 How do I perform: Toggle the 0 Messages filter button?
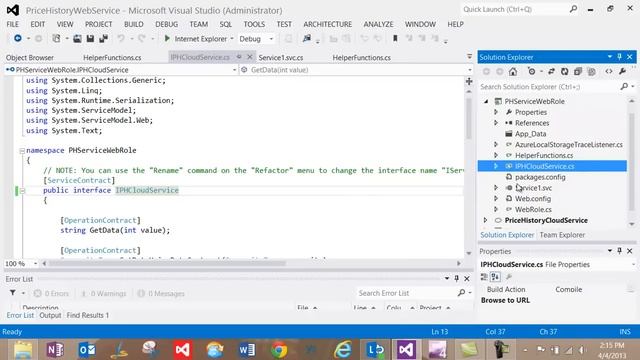point(161,293)
